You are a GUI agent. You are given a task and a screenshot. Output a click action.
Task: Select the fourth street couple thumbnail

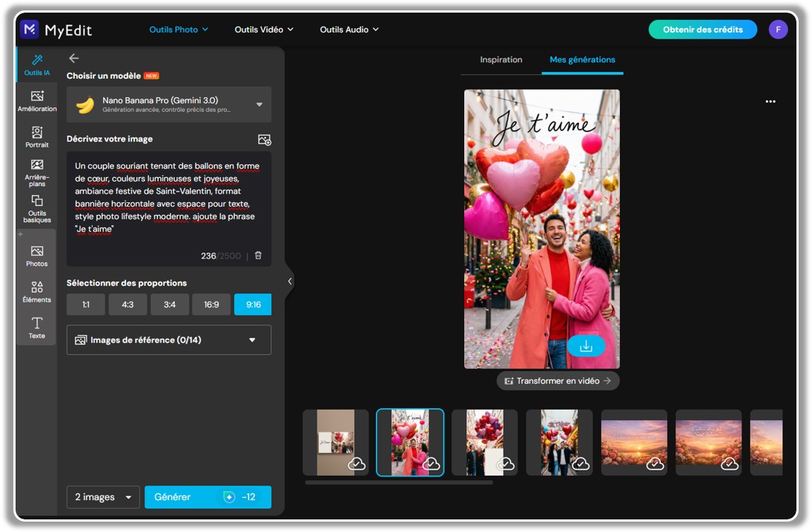tap(559, 442)
